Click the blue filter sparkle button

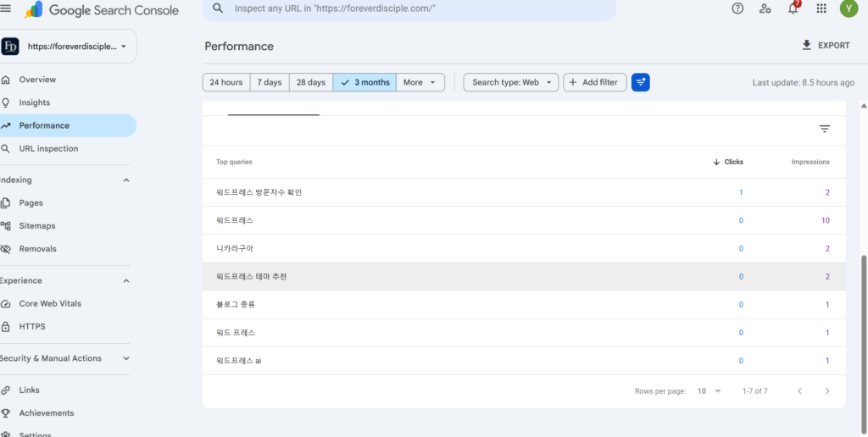click(641, 82)
